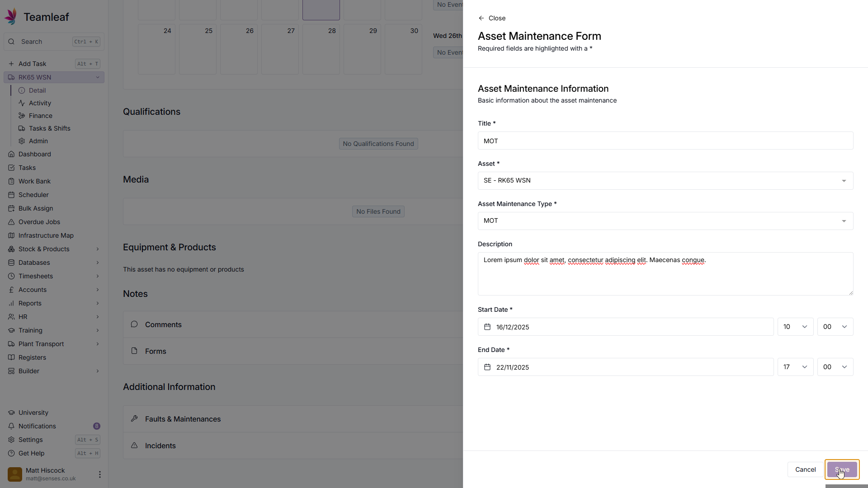Click the calendar icon in End Date
This screenshot has width=868, height=488.
[x=487, y=367]
